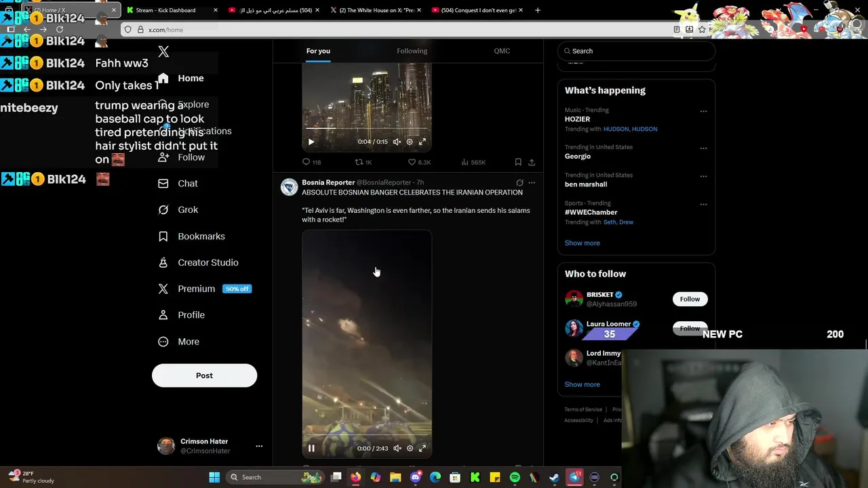868x488 pixels.
Task: Bookmark the city night video post
Action: tap(518, 162)
